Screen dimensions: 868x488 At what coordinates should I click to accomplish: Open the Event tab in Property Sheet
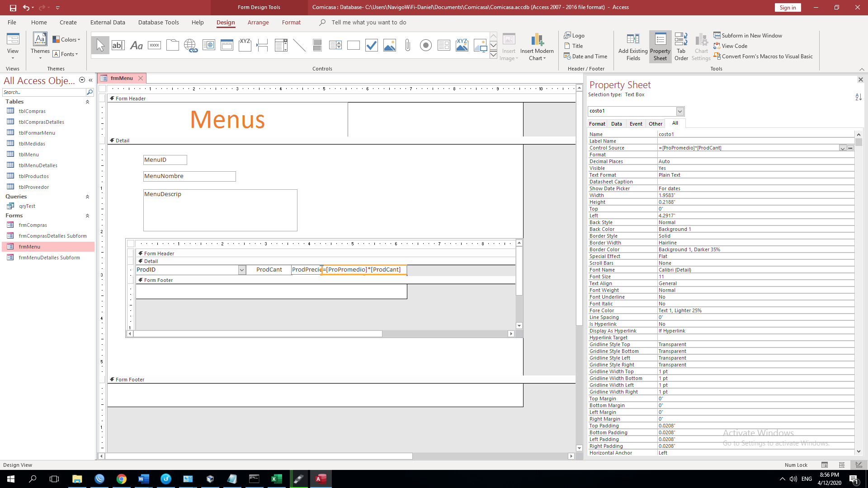pyautogui.click(x=636, y=124)
